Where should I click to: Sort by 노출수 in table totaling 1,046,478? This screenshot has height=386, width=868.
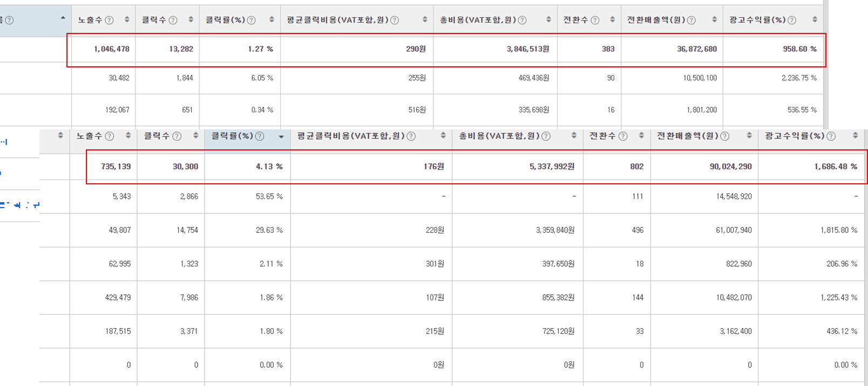127,19
